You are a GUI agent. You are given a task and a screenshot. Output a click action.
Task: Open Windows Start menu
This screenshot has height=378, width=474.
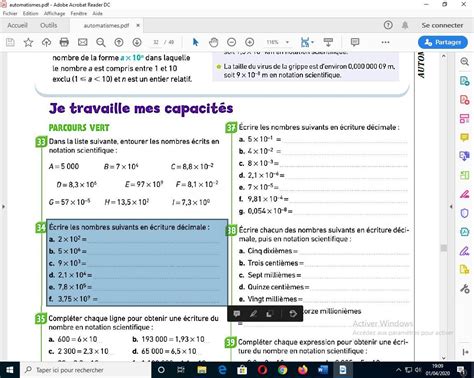point(10,370)
